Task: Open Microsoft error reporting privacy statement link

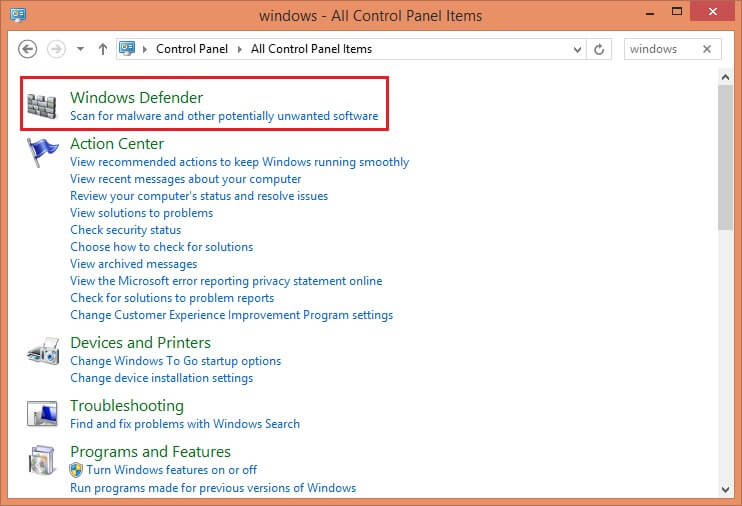Action: 226,281
